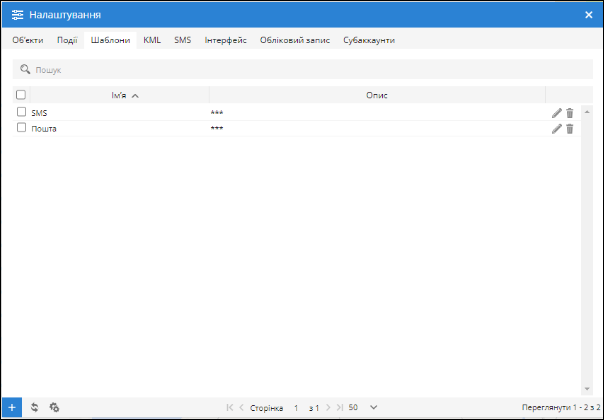Image resolution: width=605 pixels, height=420 pixels.
Task: Edit the SMS template with pencil icon
Action: 556,113
